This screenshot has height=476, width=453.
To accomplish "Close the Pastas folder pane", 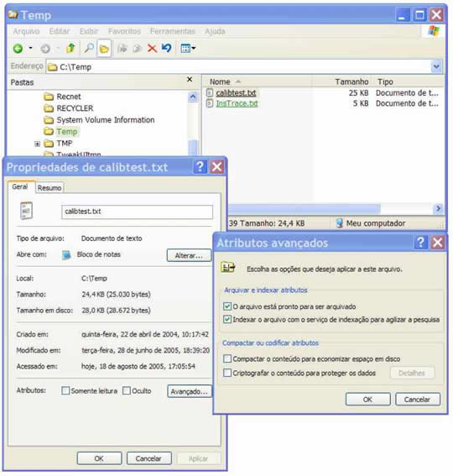I will click(x=190, y=79).
